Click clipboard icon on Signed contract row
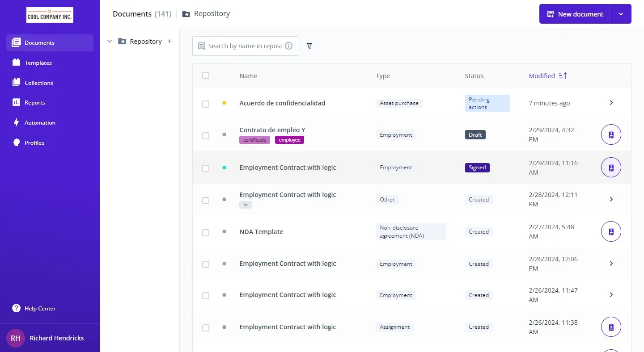 pyautogui.click(x=611, y=168)
